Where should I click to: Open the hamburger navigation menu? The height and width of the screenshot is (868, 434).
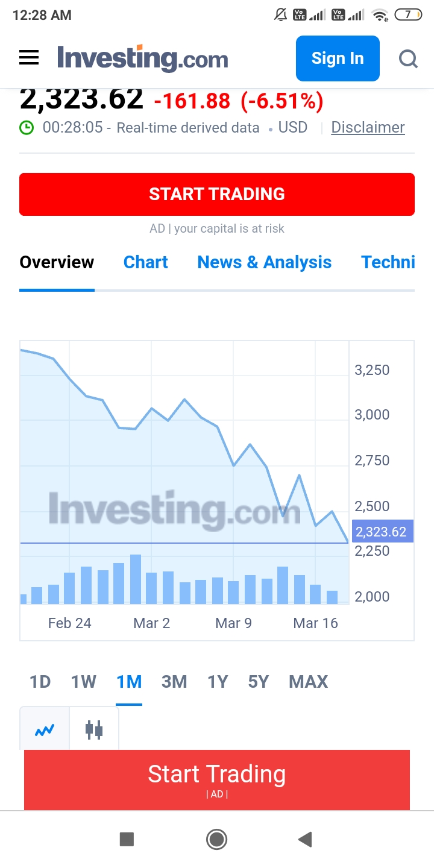29,58
